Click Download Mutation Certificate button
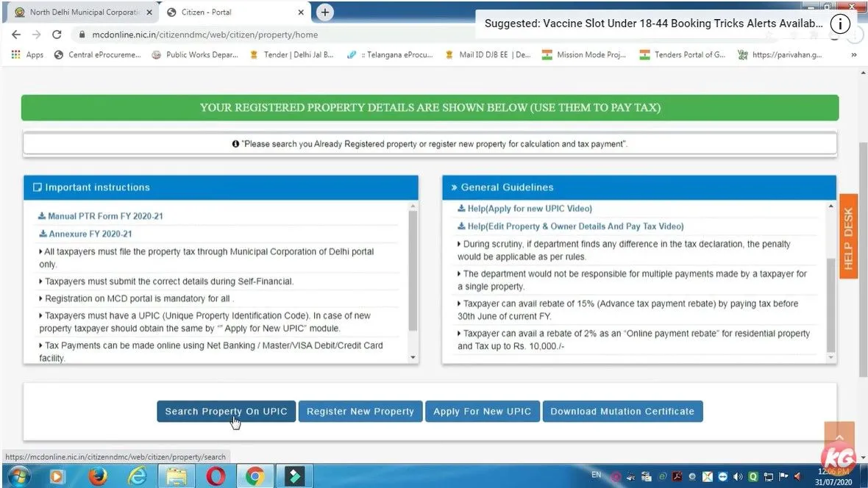This screenshot has width=868, height=488. [622, 412]
